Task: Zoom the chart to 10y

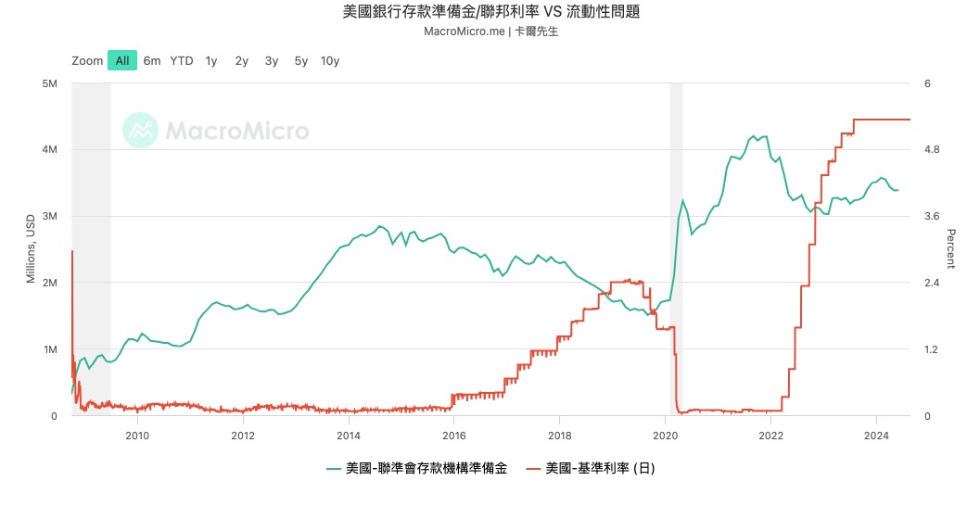Action: click(x=329, y=61)
